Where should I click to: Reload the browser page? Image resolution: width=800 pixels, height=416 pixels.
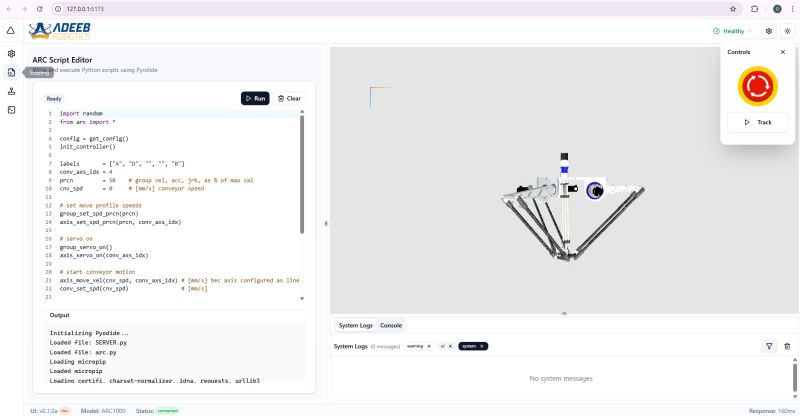click(40, 9)
